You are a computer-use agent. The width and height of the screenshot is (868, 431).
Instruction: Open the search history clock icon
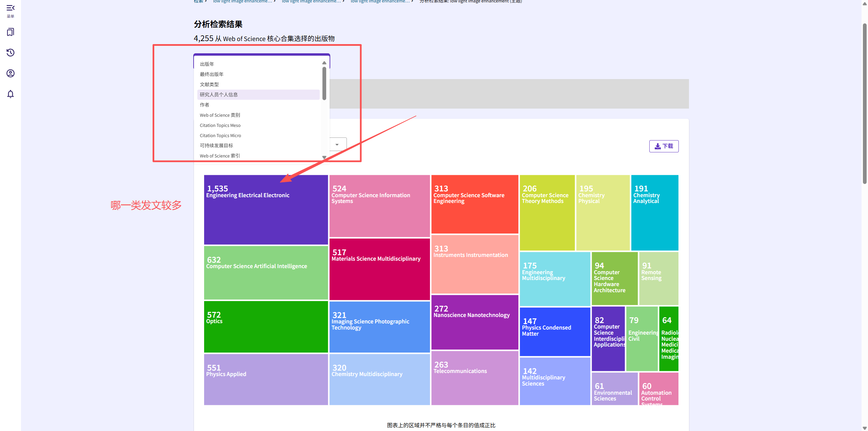(x=11, y=53)
